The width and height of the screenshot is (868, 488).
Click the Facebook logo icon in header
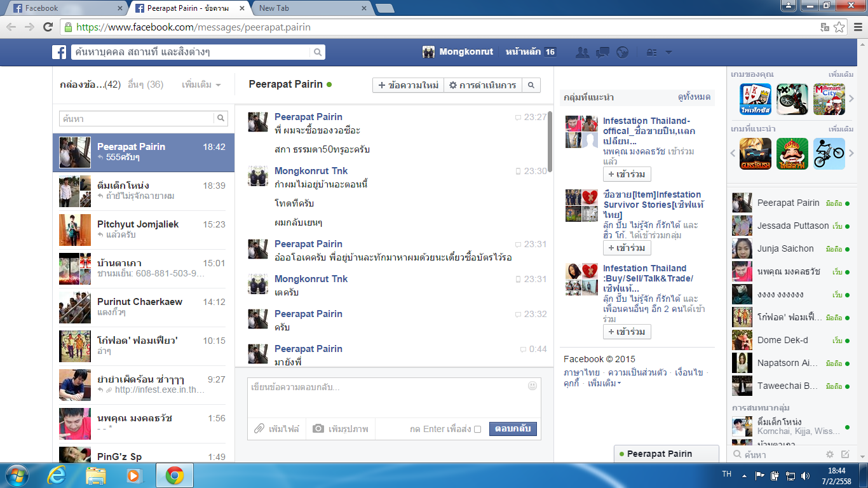59,52
